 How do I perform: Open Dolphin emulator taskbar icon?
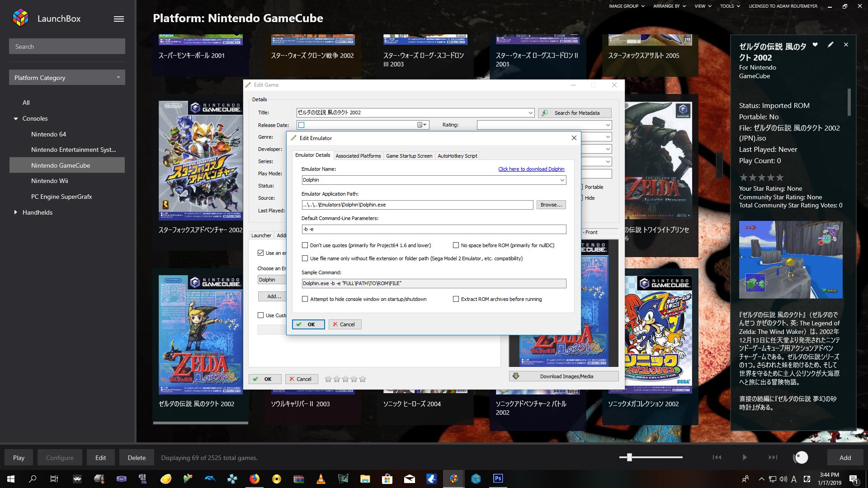pyautogui.click(x=210, y=479)
